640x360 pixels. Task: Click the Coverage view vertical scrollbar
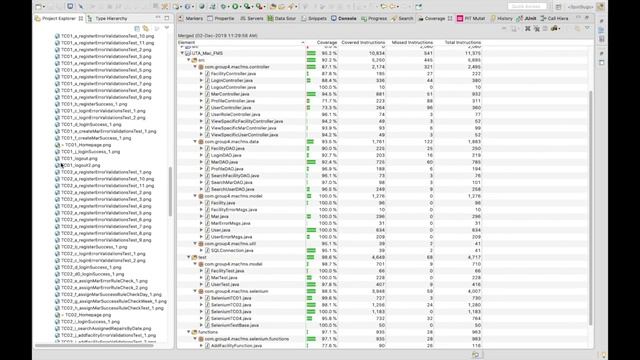pyautogui.click(x=591, y=208)
